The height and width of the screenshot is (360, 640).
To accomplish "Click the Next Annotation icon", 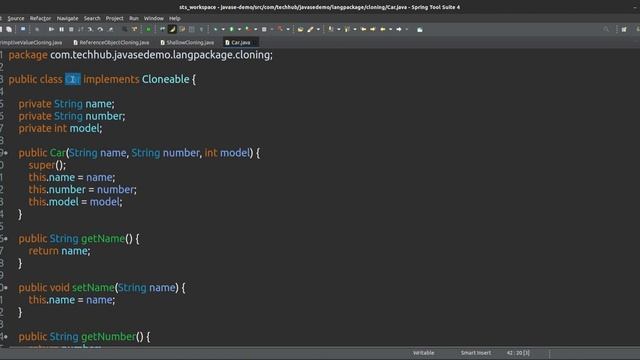I will click(x=331, y=29).
